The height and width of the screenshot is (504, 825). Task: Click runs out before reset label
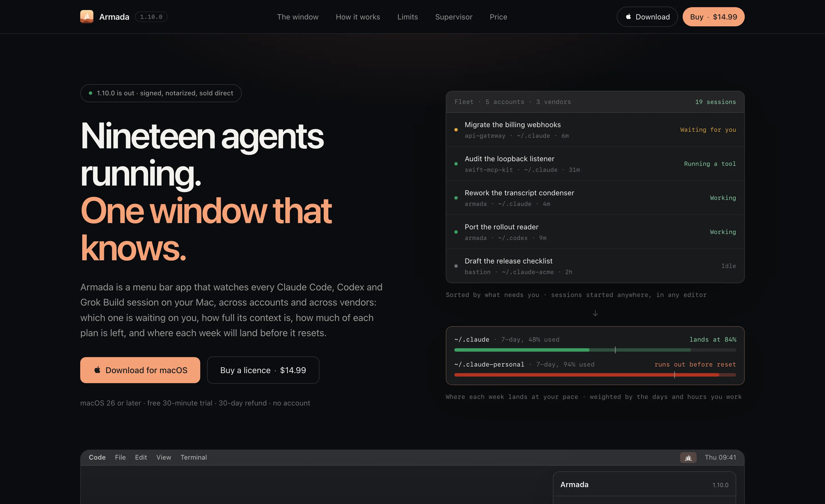[x=695, y=365]
